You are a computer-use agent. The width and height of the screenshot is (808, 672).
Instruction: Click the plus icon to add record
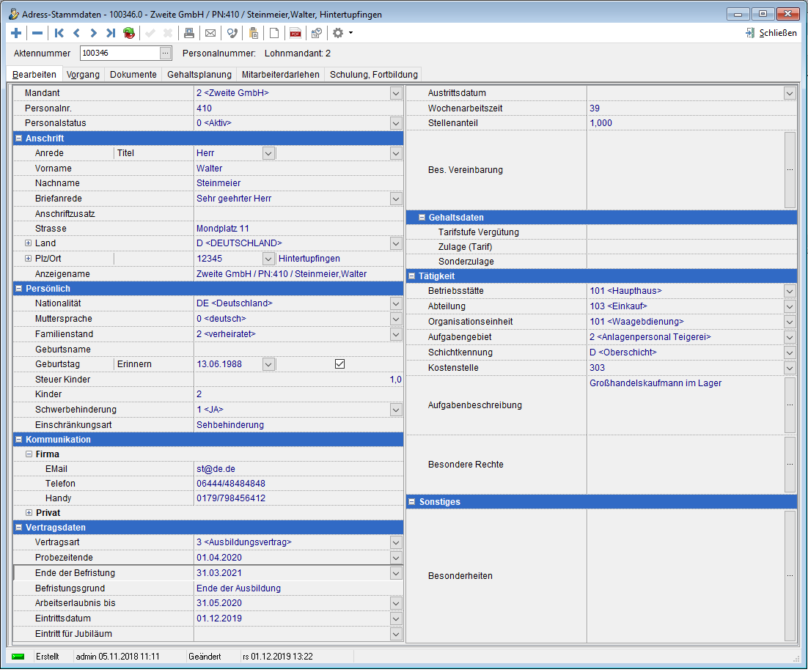[17, 33]
